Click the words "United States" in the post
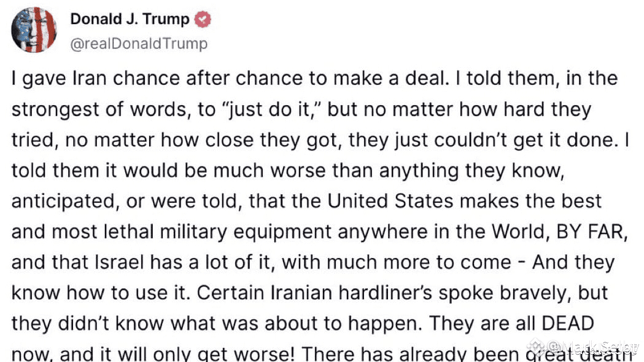The width and height of the screenshot is (644, 362). click(390, 201)
